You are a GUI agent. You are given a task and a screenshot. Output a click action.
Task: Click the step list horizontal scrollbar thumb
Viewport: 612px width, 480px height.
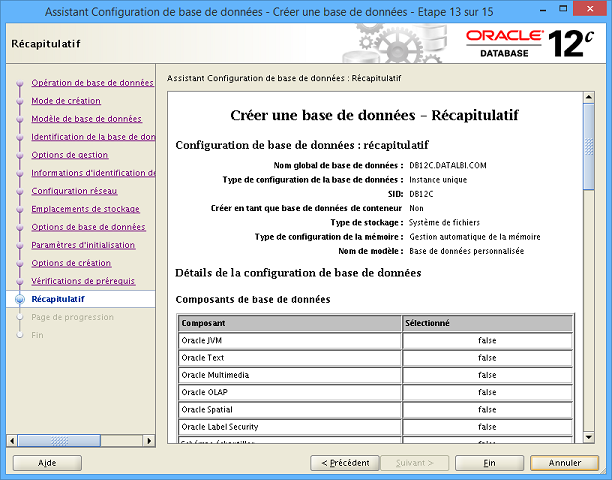tap(59, 441)
